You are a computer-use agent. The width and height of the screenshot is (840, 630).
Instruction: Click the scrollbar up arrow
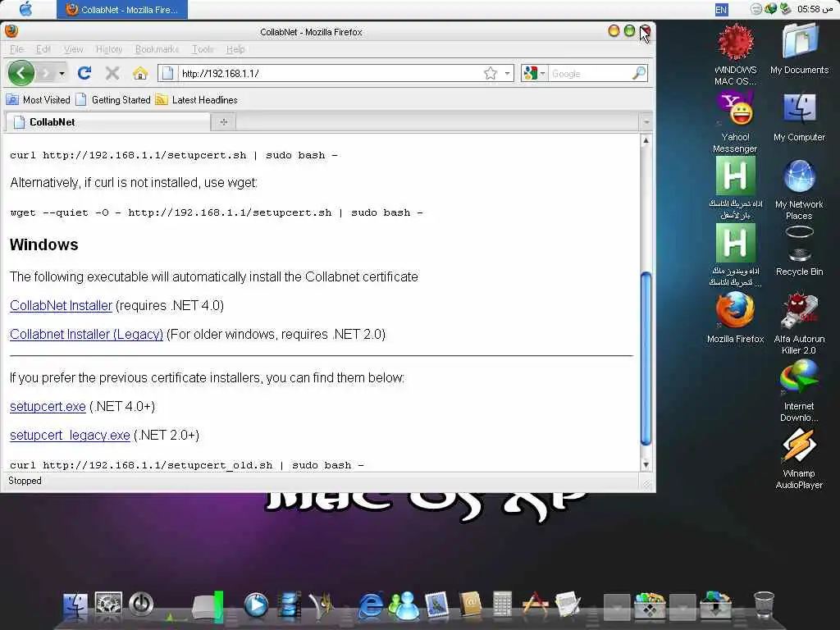[646, 140]
